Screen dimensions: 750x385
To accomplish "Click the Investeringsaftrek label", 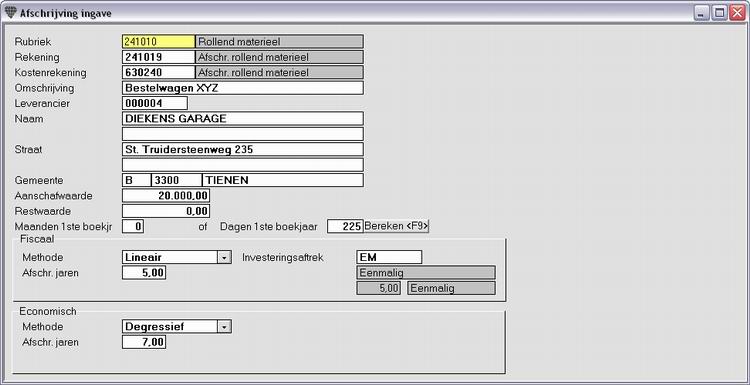I will click(x=283, y=257).
